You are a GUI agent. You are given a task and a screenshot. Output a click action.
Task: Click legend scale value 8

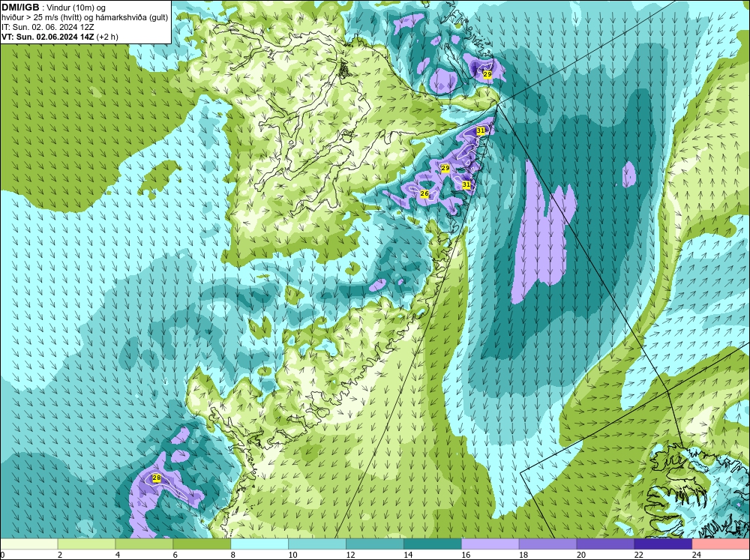(233, 555)
